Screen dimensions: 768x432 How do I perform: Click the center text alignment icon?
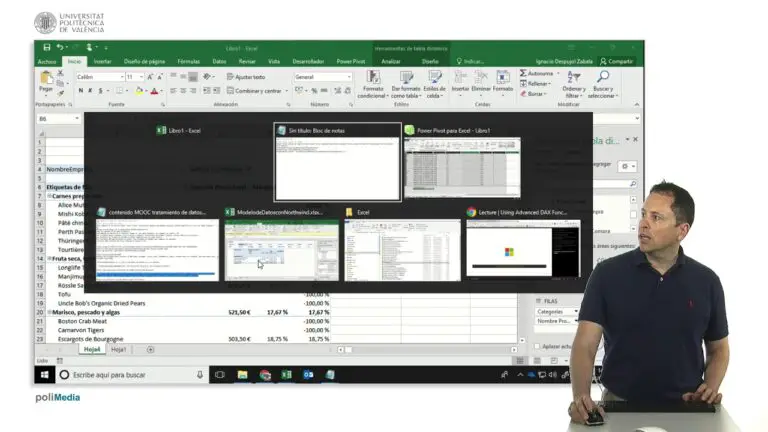click(x=183, y=91)
